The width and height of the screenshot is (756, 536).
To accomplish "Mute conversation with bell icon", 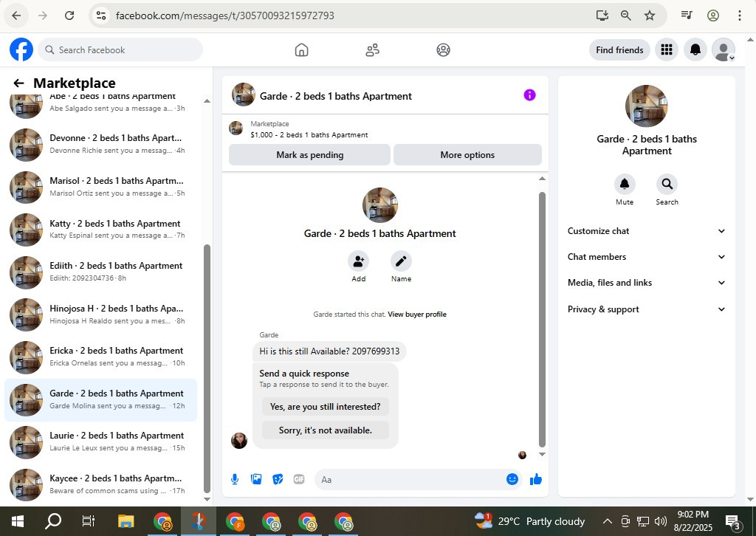I will click(625, 184).
